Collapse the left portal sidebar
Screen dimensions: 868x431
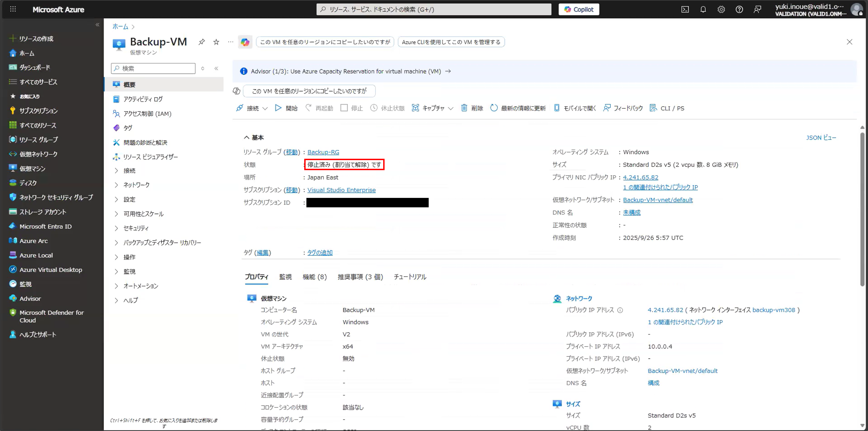coord(97,25)
